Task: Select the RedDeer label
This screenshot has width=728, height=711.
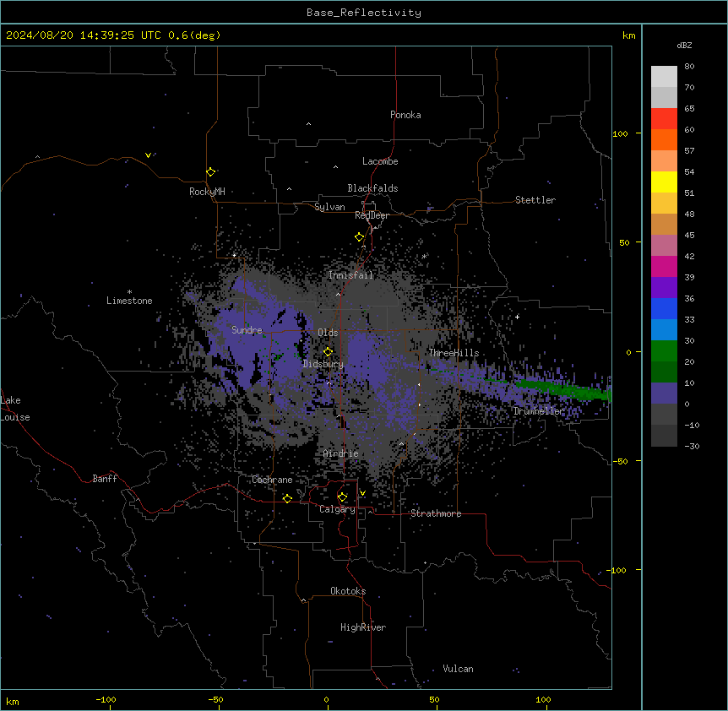Action: (372, 215)
